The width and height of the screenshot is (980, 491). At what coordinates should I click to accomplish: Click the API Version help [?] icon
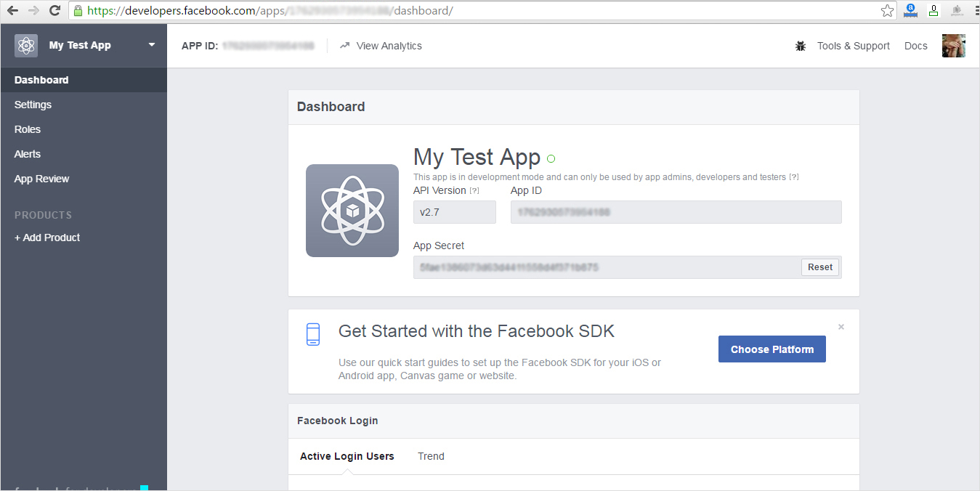[474, 191]
